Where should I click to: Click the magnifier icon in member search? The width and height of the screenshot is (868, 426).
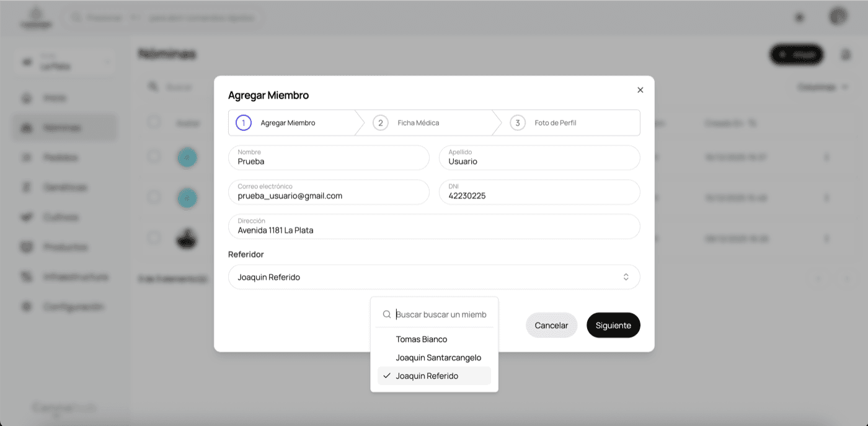coord(387,314)
